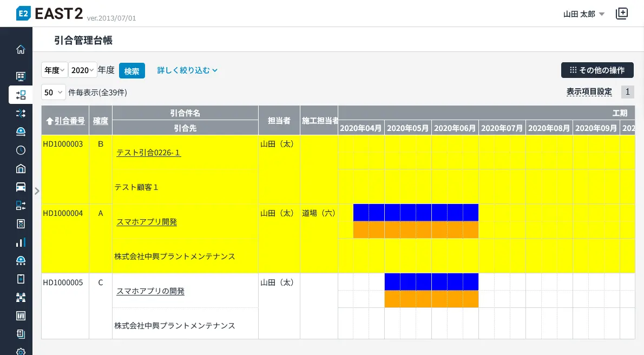Open the テスト引合0226-１ inquiry link
The height and width of the screenshot is (355, 644).
[x=148, y=153]
